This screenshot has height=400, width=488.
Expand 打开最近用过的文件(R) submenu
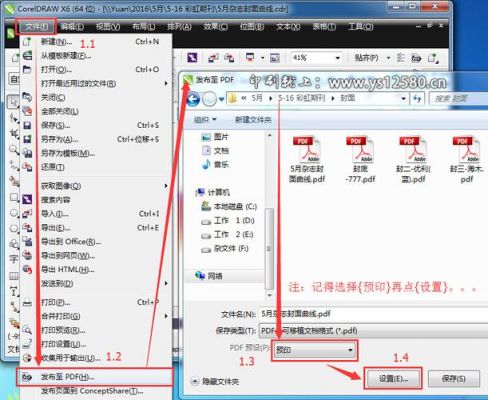pos(97,83)
